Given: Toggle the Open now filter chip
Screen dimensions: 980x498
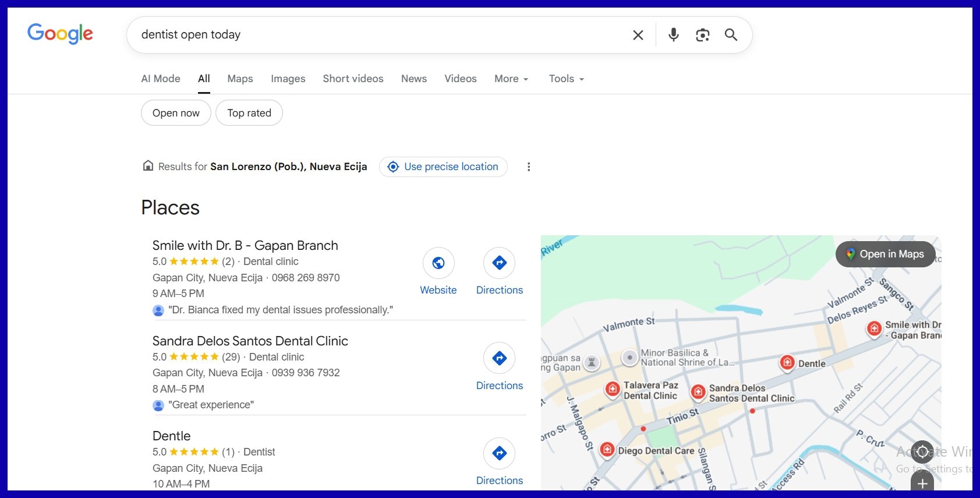Looking at the screenshot, I should (176, 113).
